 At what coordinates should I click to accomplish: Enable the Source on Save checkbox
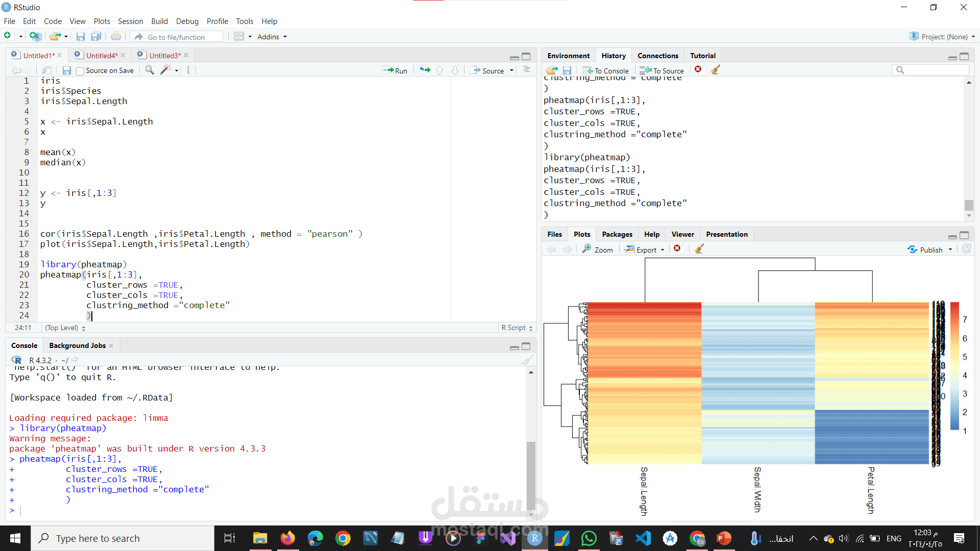pyautogui.click(x=80, y=71)
